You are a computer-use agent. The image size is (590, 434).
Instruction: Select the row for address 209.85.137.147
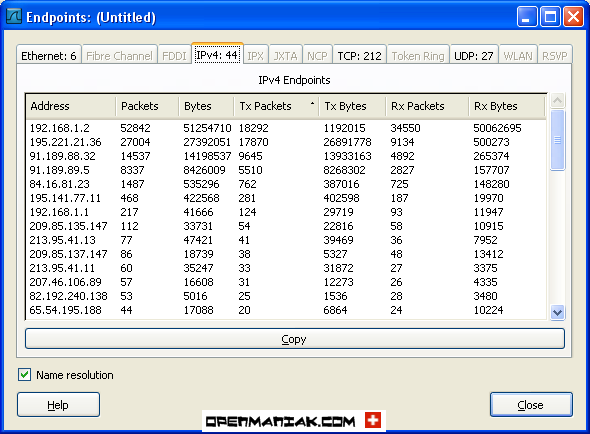(x=286, y=254)
